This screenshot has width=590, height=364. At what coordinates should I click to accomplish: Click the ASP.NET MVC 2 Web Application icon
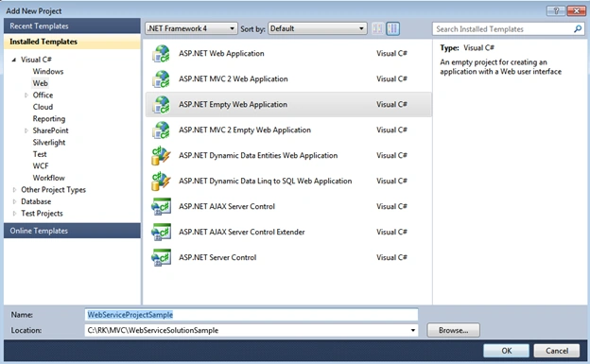(x=161, y=79)
